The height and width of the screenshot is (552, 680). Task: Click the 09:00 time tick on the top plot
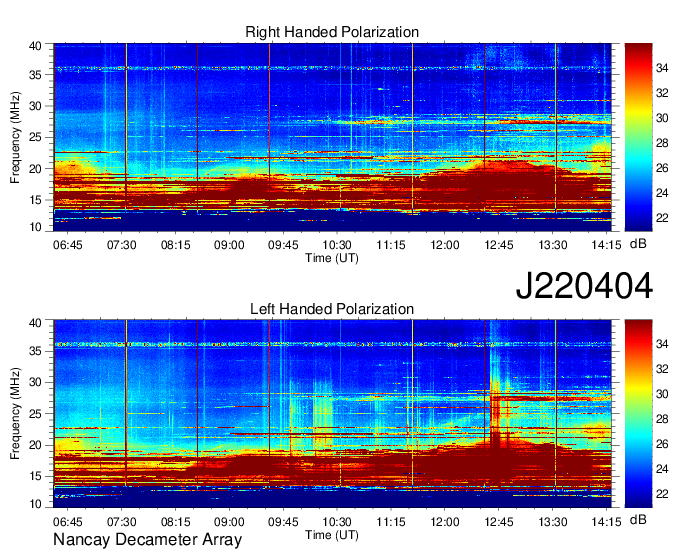(229, 245)
